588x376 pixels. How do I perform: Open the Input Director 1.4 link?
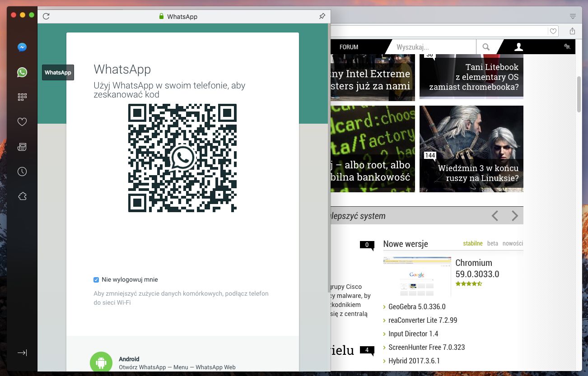point(413,334)
